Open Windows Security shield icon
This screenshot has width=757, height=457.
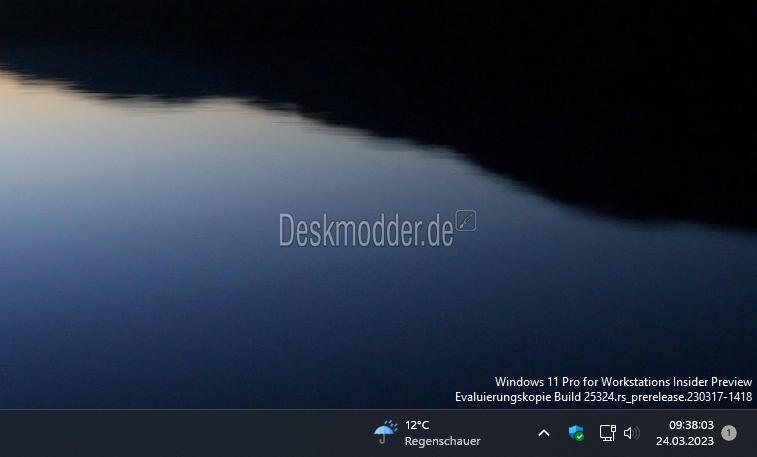576,433
